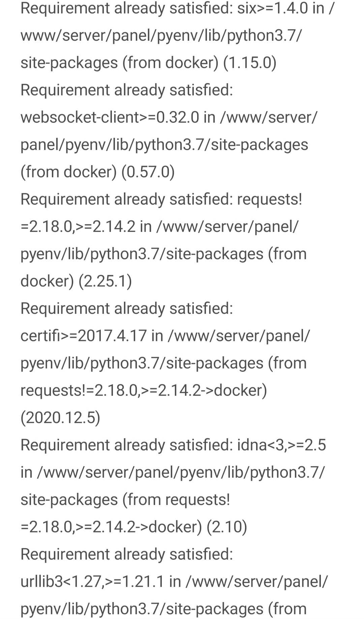Tap the certifi version (2020.12.5)
Screen dimensions: 364x619
pyautogui.click(x=60, y=418)
